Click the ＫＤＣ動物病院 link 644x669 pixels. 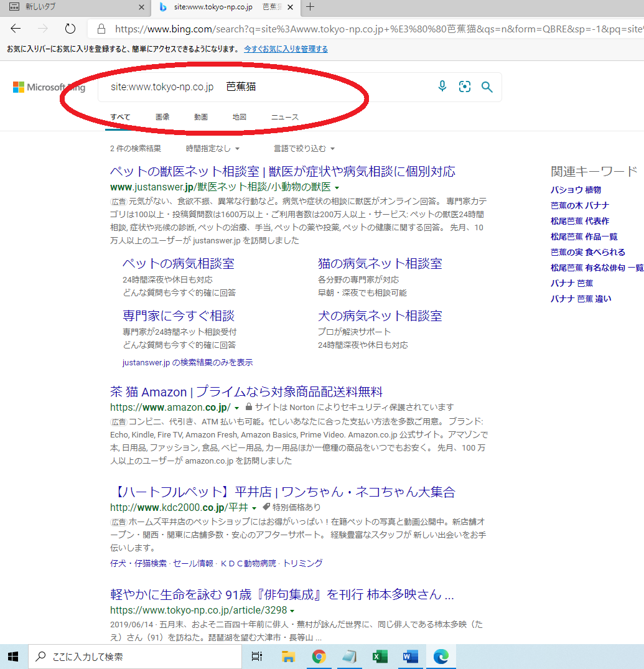click(x=248, y=563)
